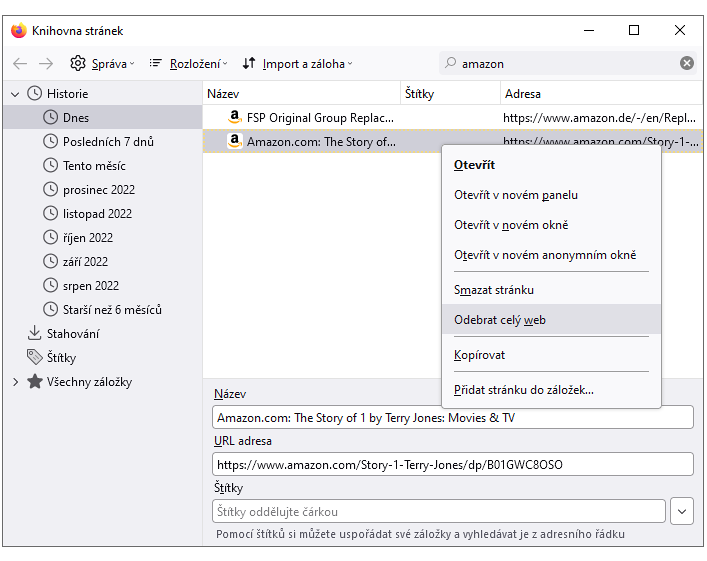
Task: Select Tento měsíc history range
Action: [103, 166]
